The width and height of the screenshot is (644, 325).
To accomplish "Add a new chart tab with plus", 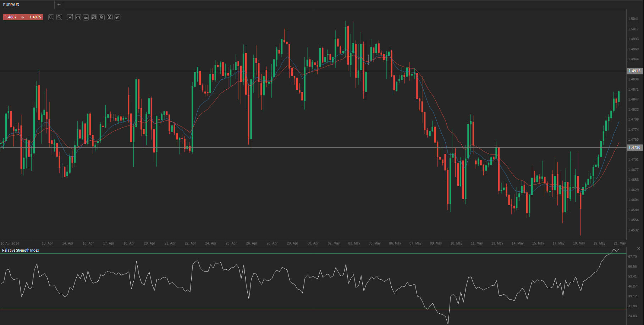I will click(x=59, y=5).
